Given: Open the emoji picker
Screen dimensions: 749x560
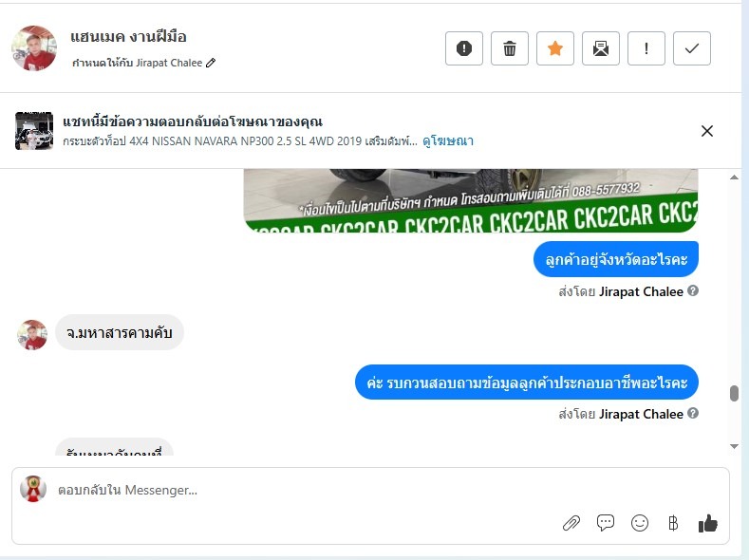Looking at the screenshot, I should pos(640,523).
